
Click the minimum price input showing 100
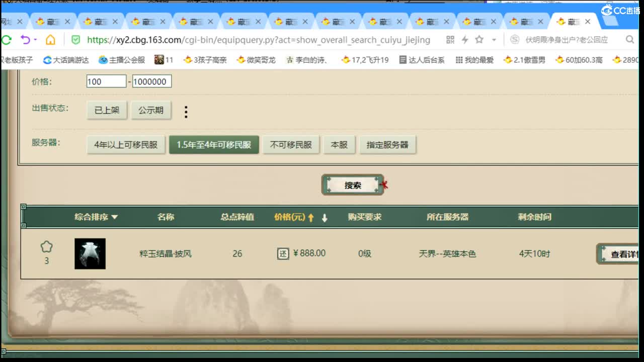(106, 81)
